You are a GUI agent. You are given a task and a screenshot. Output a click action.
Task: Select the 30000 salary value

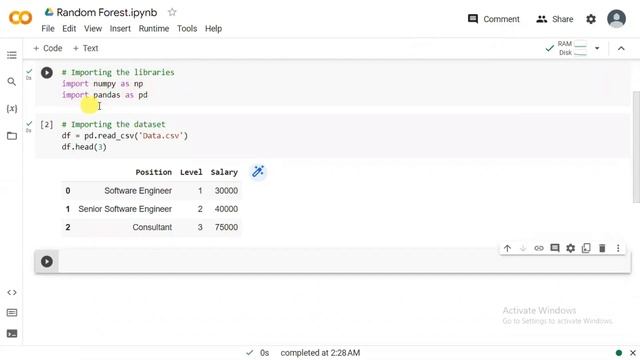coord(226,191)
